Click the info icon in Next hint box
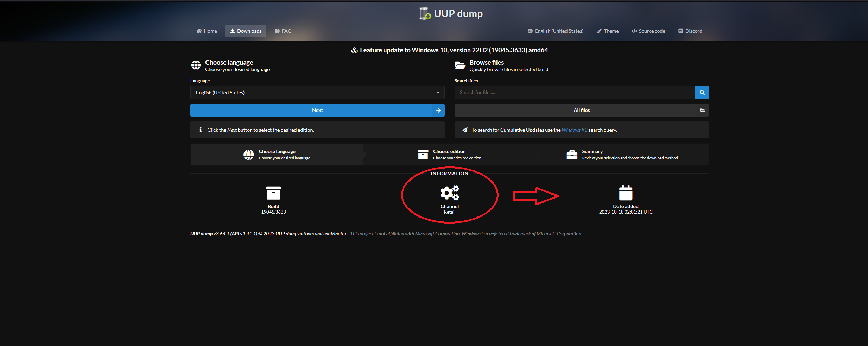 pos(201,130)
